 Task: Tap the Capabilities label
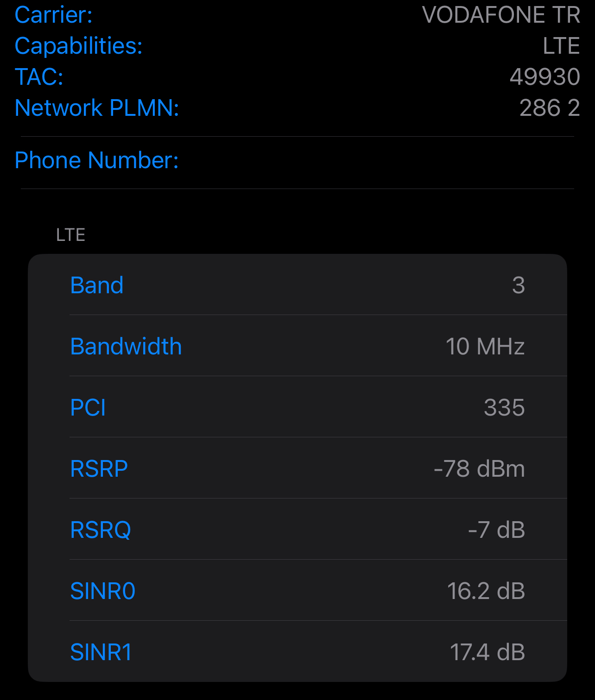pyautogui.click(x=79, y=46)
